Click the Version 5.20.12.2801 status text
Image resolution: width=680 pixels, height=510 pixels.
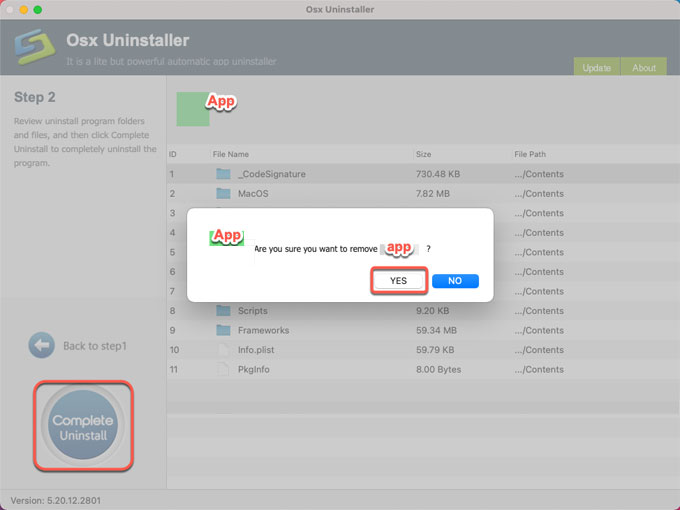click(x=56, y=500)
